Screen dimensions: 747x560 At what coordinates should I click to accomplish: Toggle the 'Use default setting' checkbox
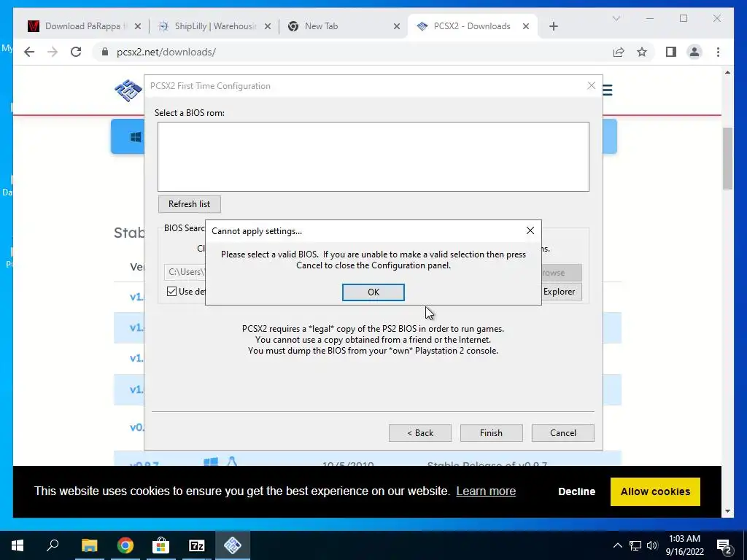(172, 292)
